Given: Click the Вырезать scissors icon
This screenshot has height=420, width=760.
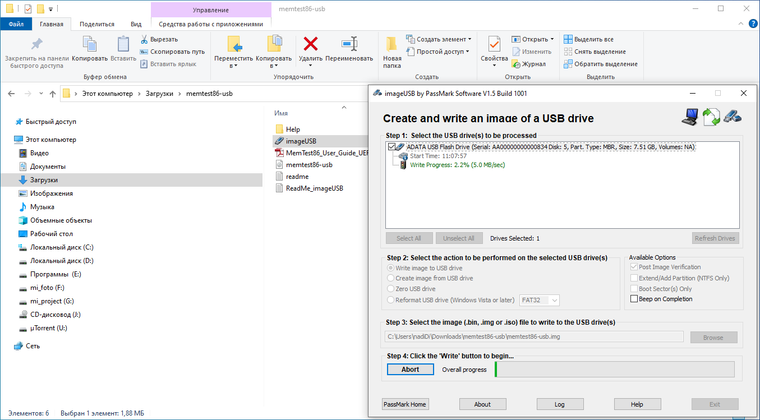Looking at the screenshot, I should [x=144, y=39].
